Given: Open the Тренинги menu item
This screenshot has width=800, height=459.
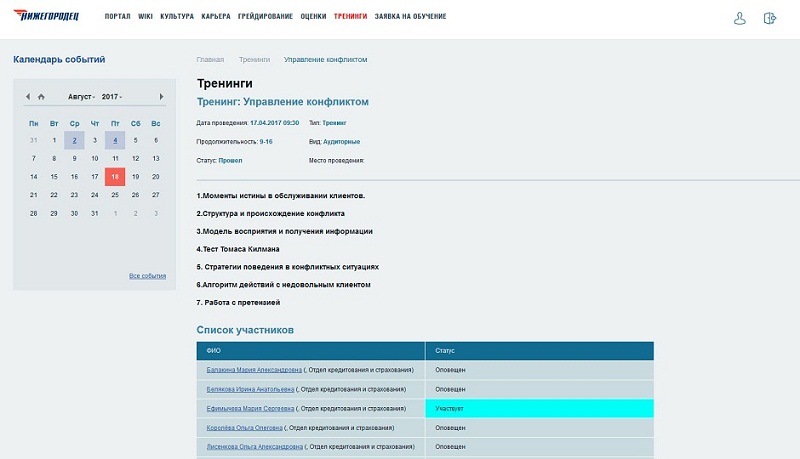Looking at the screenshot, I should [350, 17].
